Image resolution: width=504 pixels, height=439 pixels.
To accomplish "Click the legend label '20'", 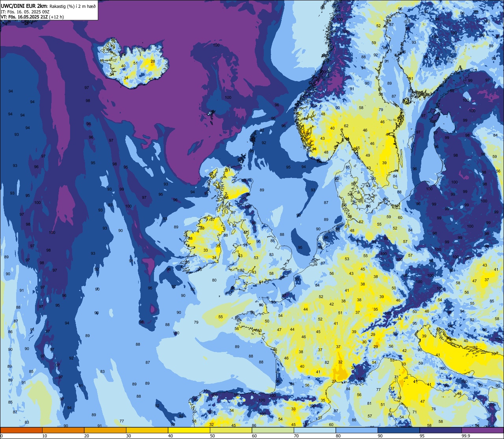I will (x=86, y=436).
